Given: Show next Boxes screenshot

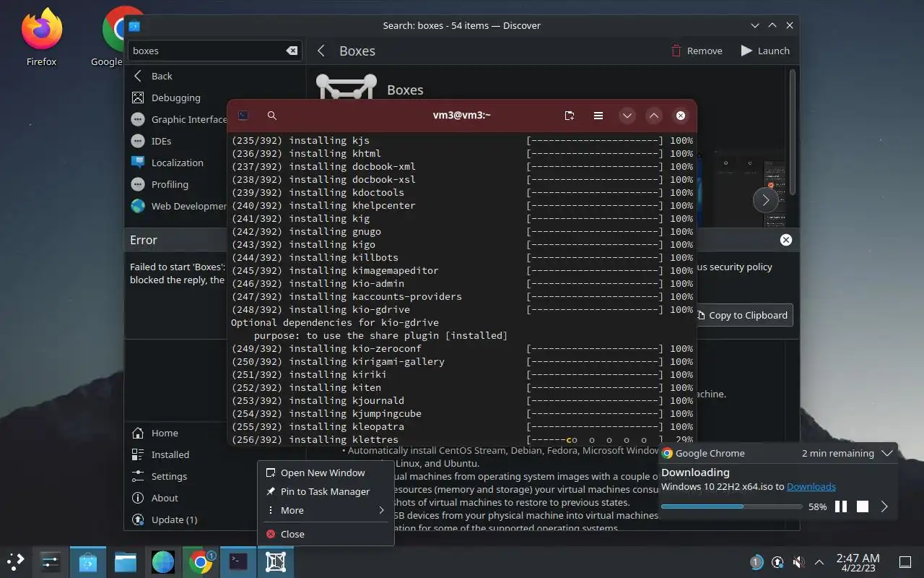Looking at the screenshot, I should (x=765, y=200).
